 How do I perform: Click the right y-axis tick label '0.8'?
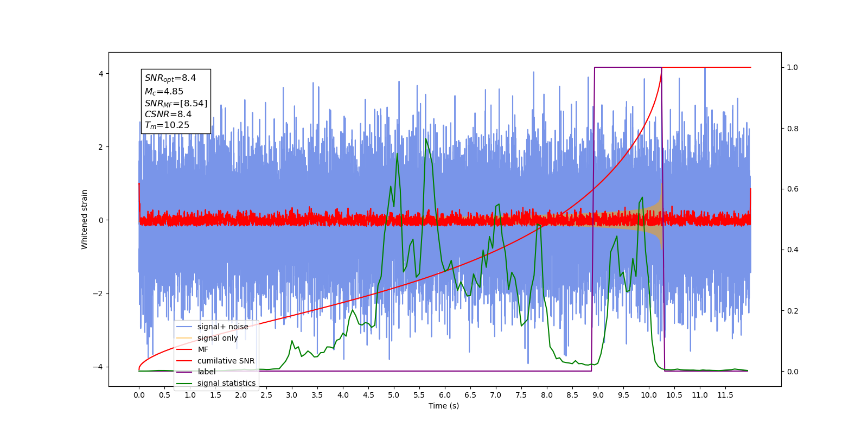tap(793, 129)
